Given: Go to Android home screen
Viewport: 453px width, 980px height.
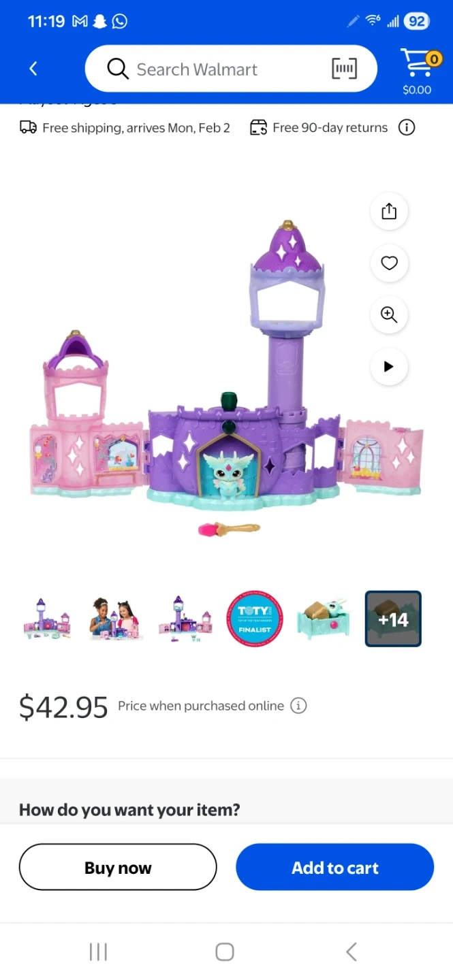Looking at the screenshot, I should [225, 951].
